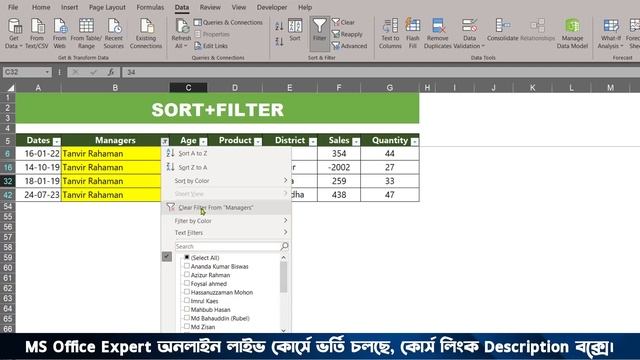
Task: Open the File menu
Action: click(13, 7)
